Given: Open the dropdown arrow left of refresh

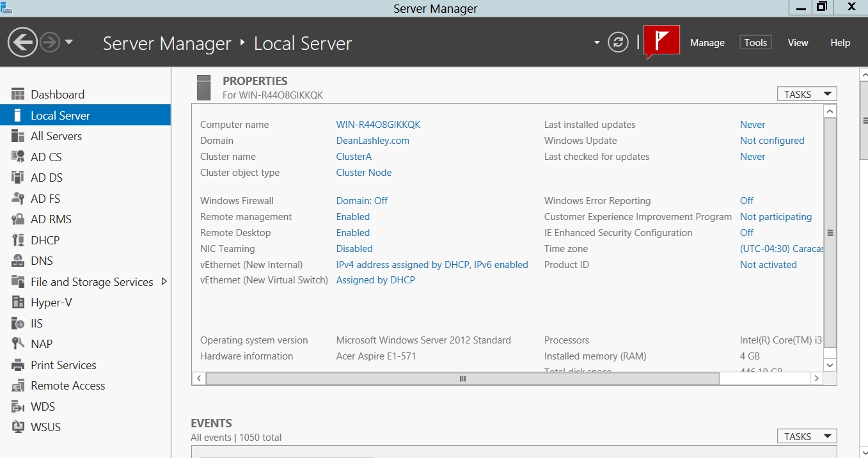Looking at the screenshot, I should pyautogui.click(x=597, y=43).
